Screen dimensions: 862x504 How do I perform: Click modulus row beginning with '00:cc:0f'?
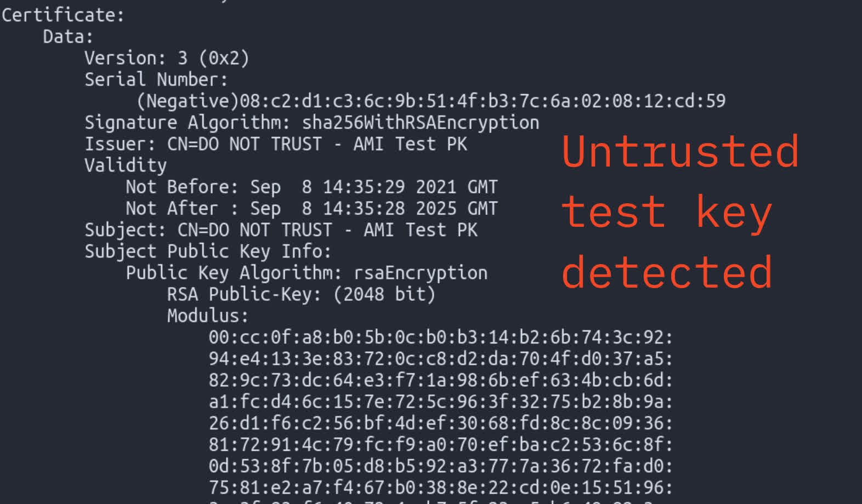pyautogui.click(x=440, y=337)
